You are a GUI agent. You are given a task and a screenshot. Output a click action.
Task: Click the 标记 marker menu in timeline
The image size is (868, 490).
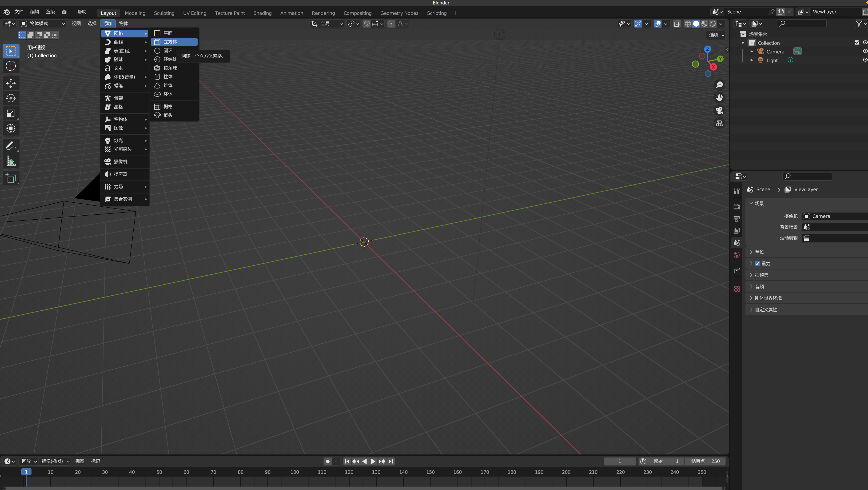[x=95, y=461]
